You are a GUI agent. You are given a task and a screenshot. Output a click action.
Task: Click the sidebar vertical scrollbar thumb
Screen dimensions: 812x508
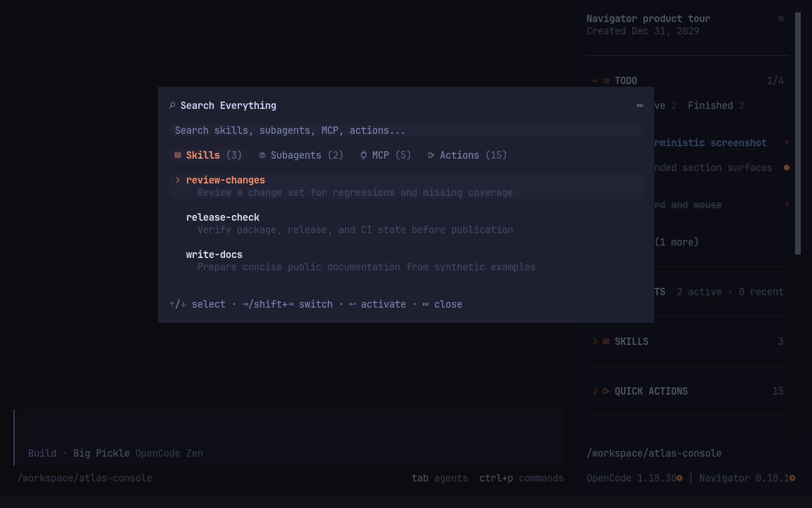(x=798, y=133)
